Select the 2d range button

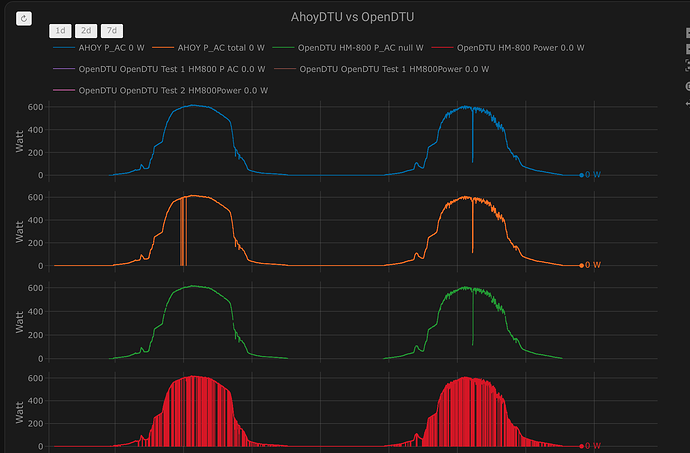point(86,30)
